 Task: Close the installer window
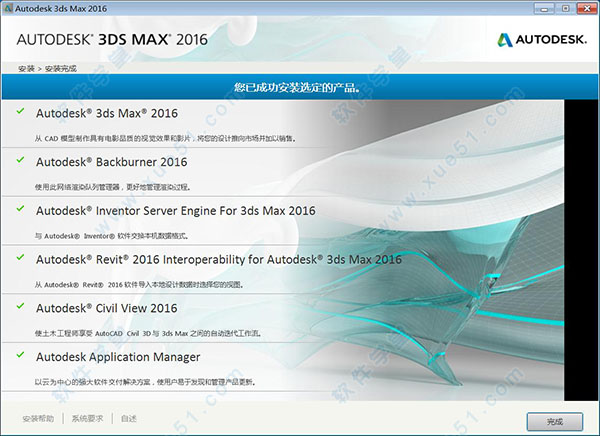tap(586, 8)
